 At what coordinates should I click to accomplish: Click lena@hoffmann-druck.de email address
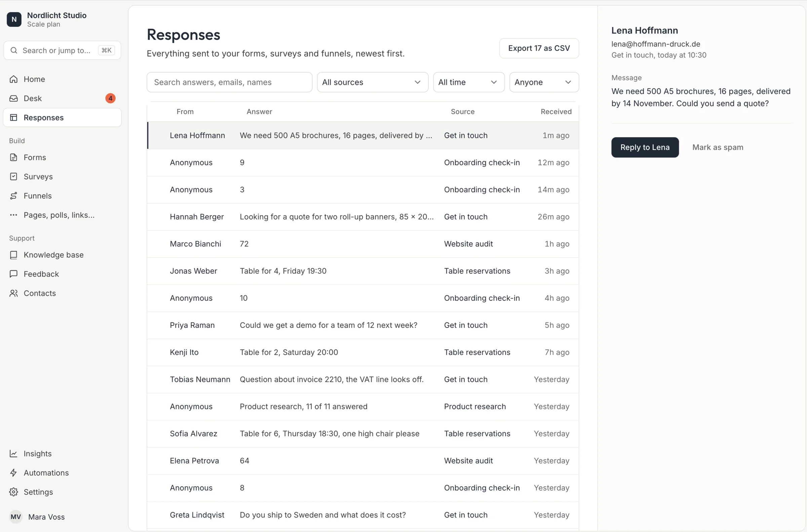tap(656, 44)
